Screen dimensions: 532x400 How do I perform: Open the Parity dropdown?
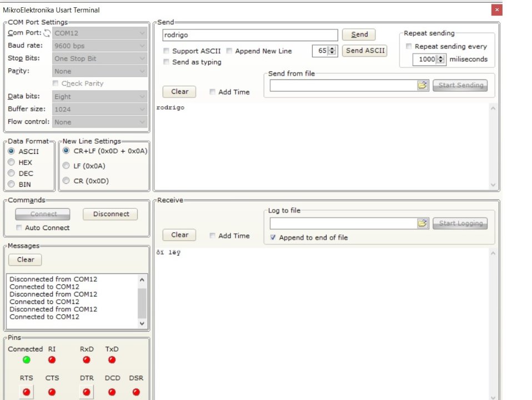point(100,71)
